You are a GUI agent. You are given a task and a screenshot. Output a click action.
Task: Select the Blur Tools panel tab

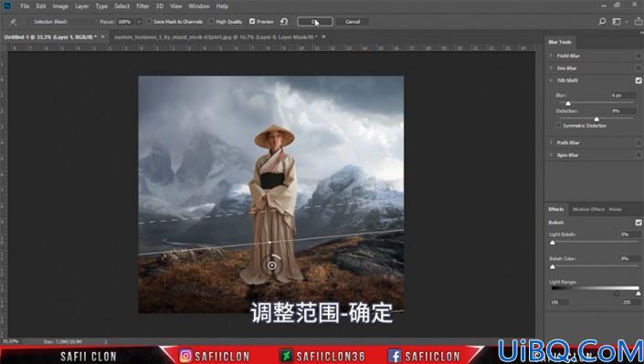[x=560, y=42]
